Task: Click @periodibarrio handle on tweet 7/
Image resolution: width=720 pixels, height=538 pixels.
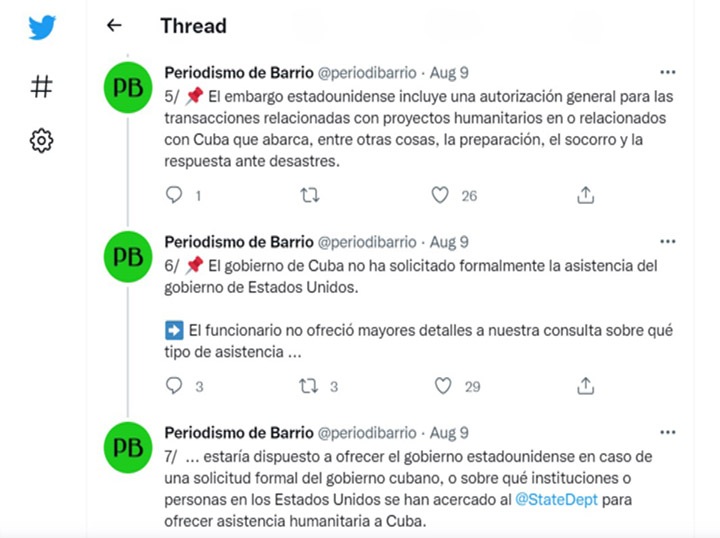Action: pyautogui.click(x=367, y=433)
